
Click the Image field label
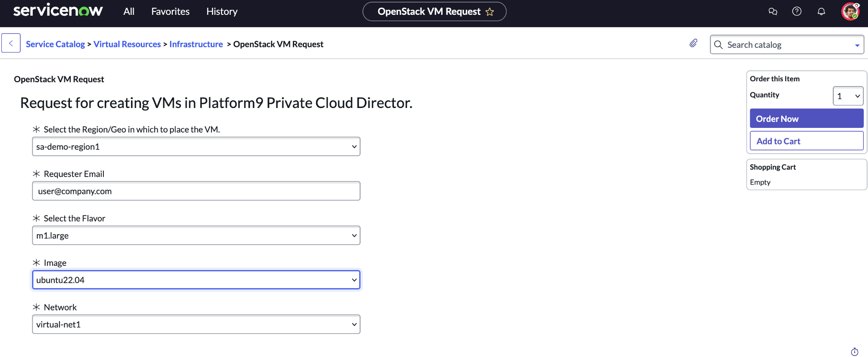(55, 263)
